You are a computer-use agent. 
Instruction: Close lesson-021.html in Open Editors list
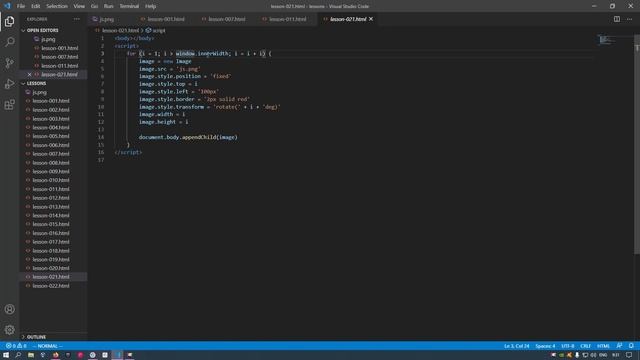point(29,74)
